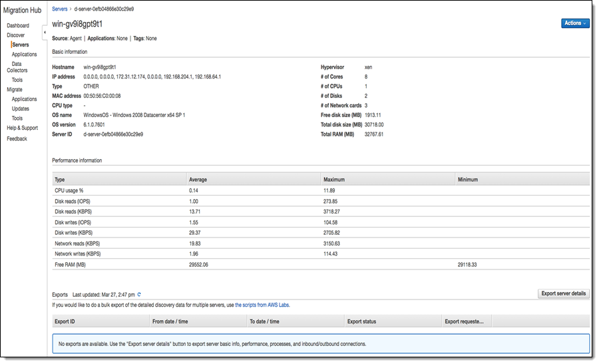Open Tools under the Discover section

(17, 80)
